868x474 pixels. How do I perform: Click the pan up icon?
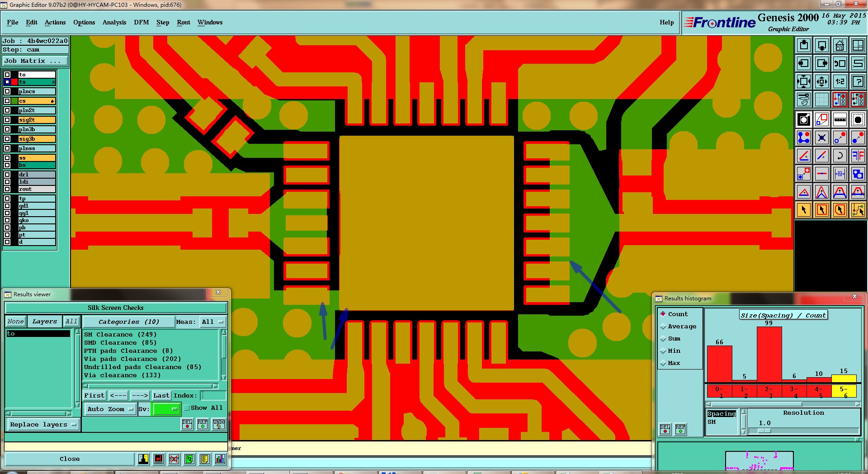804,45
